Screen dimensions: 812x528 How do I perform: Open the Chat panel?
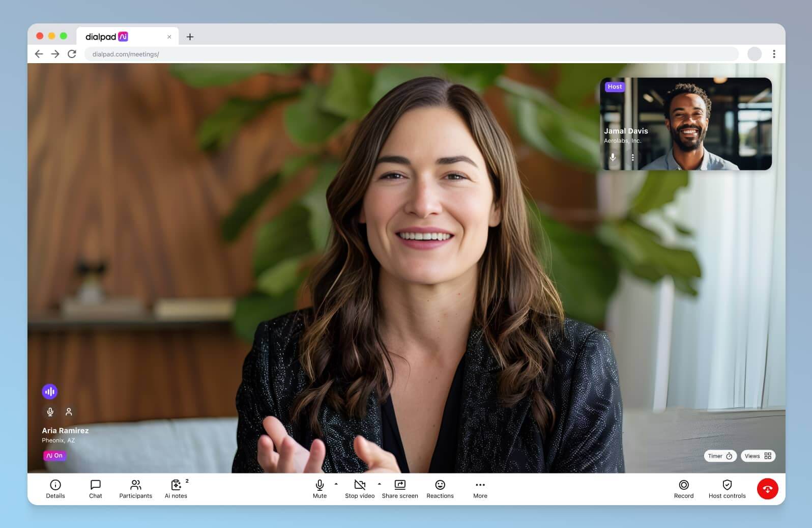coord(95,488)
